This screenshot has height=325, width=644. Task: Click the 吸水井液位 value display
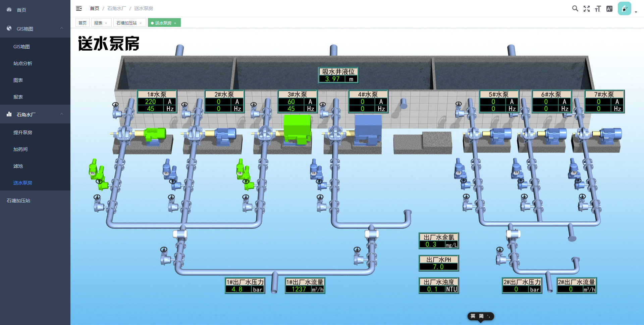point(332,79)
